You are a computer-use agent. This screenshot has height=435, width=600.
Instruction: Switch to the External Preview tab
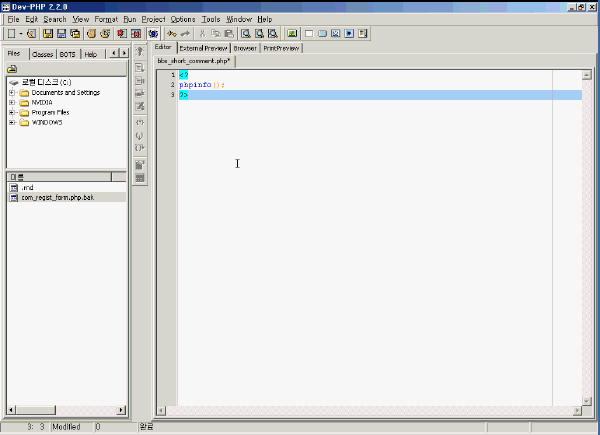(x=204, y=48)
